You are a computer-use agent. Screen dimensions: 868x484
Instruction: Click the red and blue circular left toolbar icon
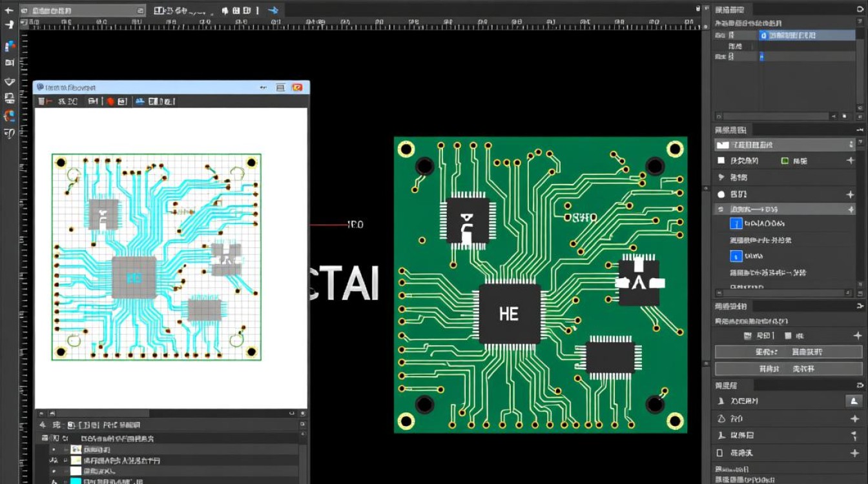pos(10,116)
